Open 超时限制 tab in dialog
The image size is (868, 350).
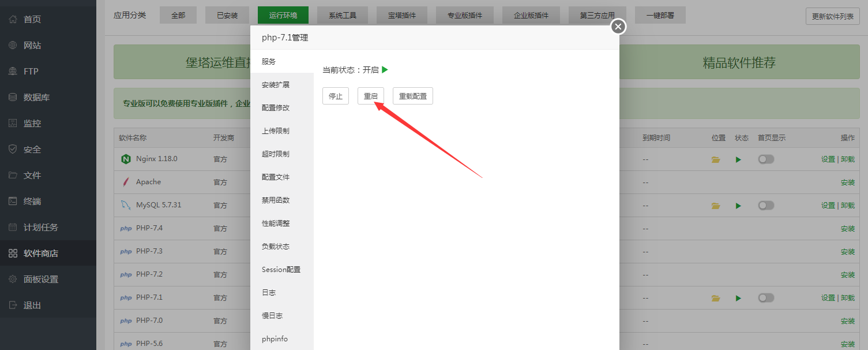(x=282, y=154)
